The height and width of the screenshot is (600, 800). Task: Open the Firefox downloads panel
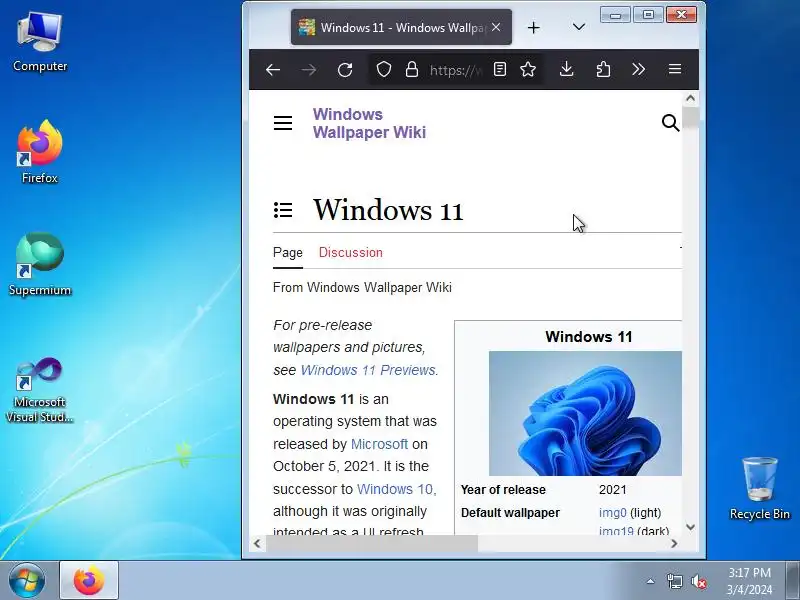tap(566, 69)
